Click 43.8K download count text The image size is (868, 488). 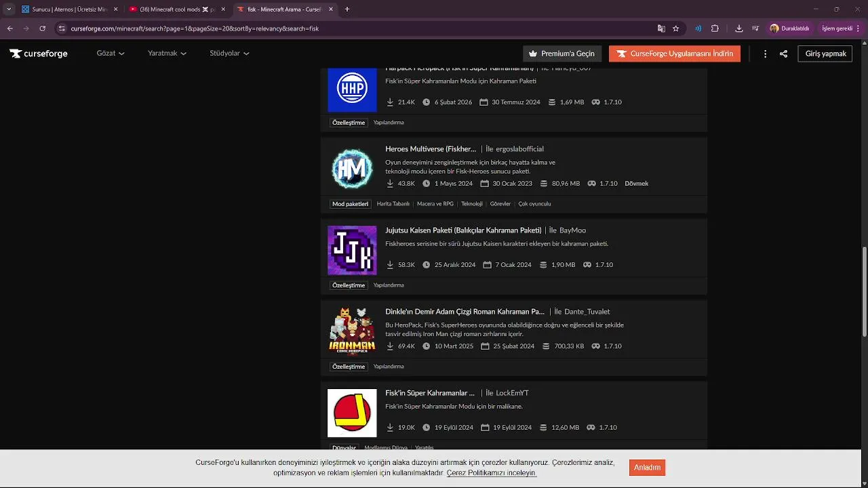406,184
